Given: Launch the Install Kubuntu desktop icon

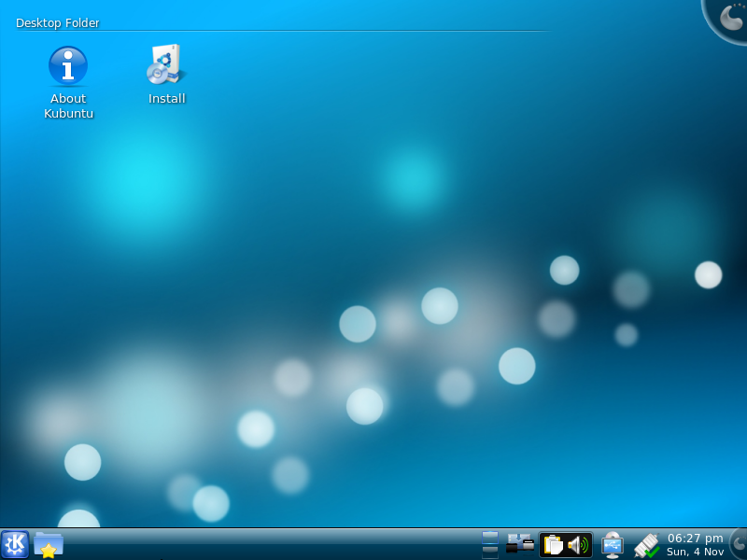Looking at the screenshot, I should pos(166,65).
